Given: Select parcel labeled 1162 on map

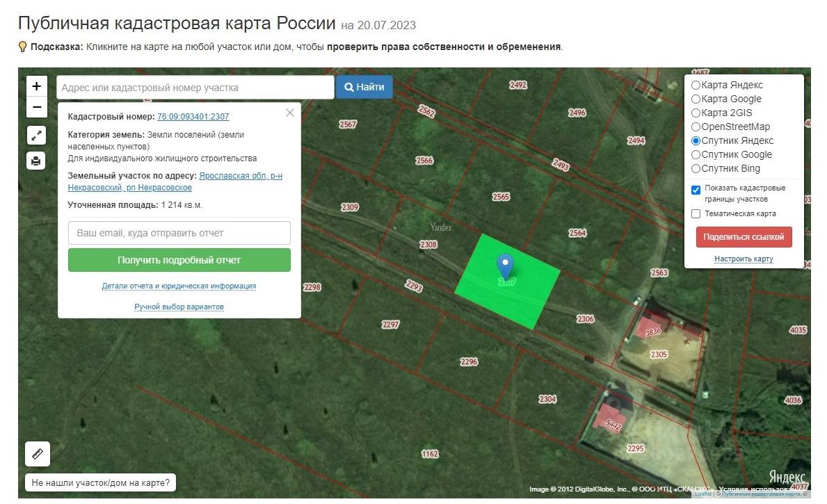Looking at the screenshot, I should (x=430, y=454).
